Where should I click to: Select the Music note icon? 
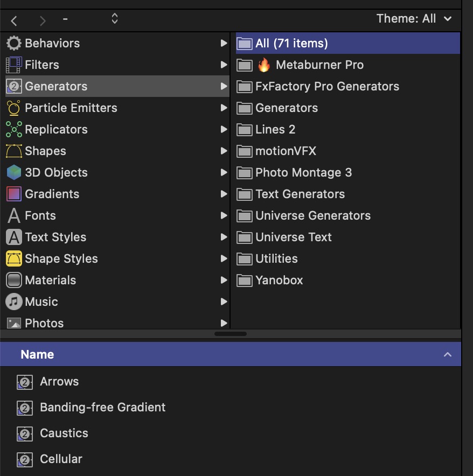point(14,302)
